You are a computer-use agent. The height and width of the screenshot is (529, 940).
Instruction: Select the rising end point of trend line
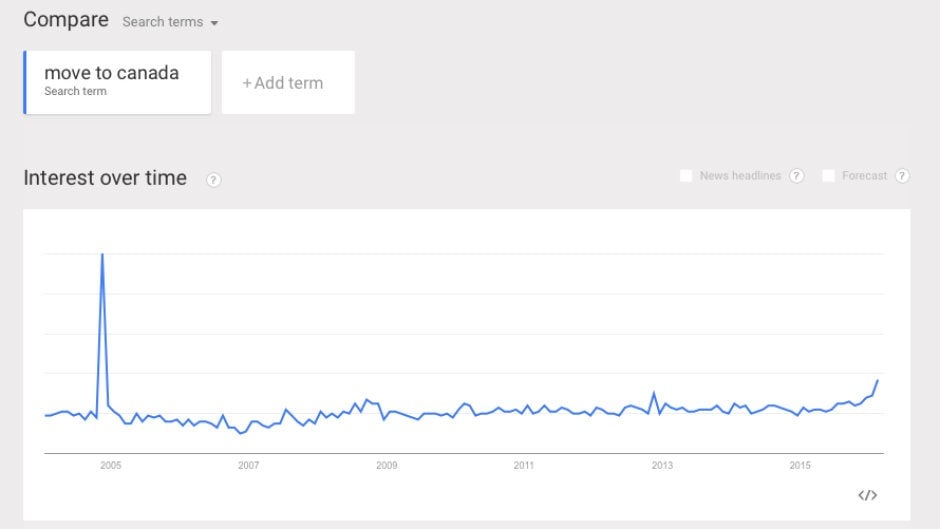point(878,380)
